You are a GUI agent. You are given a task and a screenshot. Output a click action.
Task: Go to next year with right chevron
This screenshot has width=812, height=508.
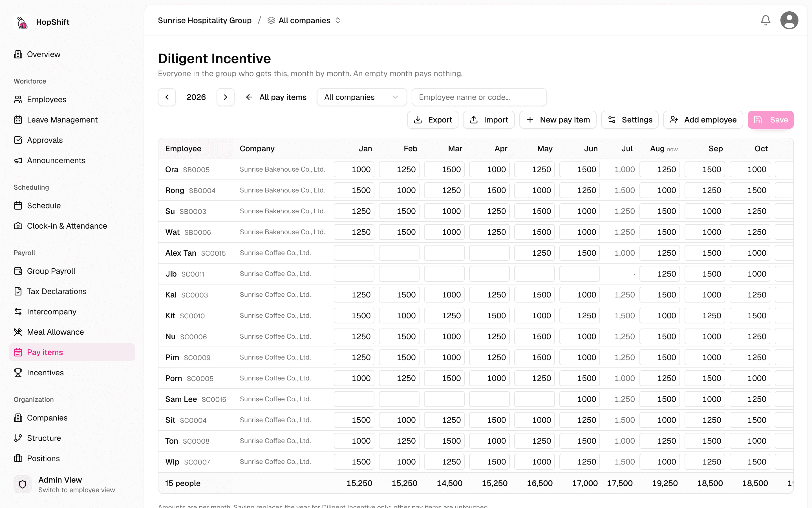[226, 97]
